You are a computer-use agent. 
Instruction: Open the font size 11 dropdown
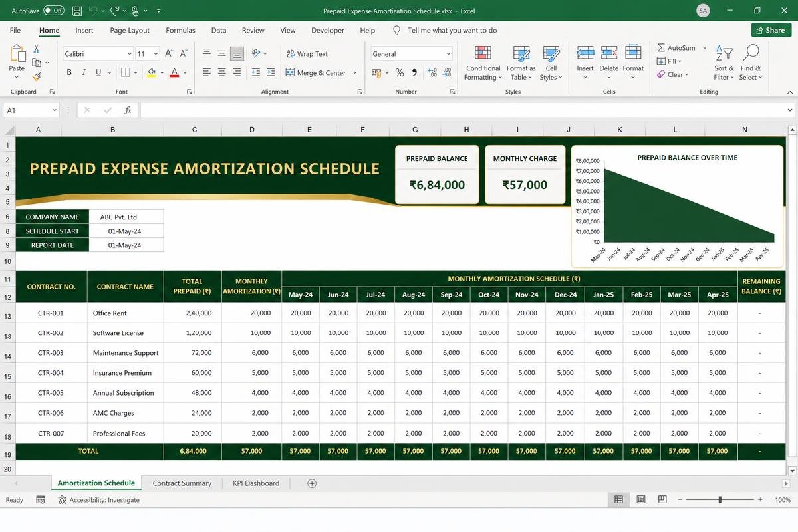pyautogui.click(x=156, y=53)
